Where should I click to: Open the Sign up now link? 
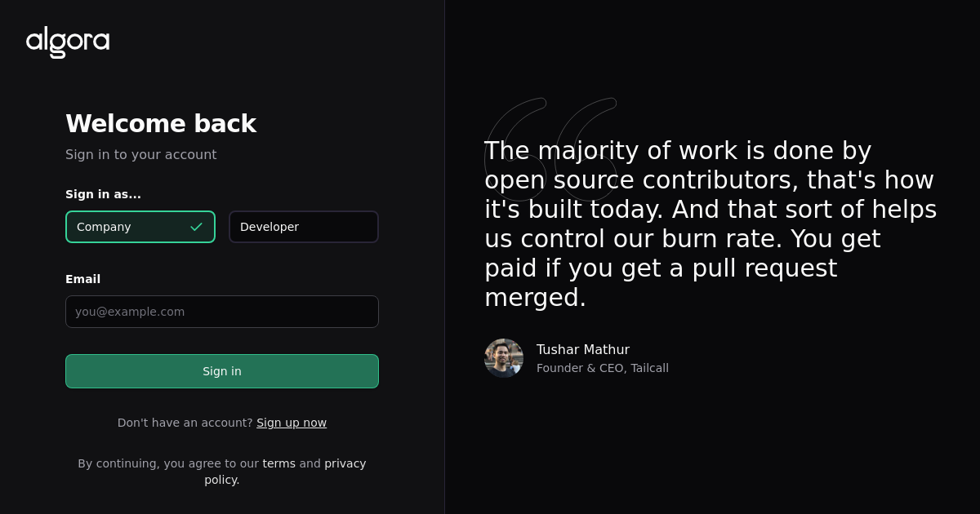(292, 423)
